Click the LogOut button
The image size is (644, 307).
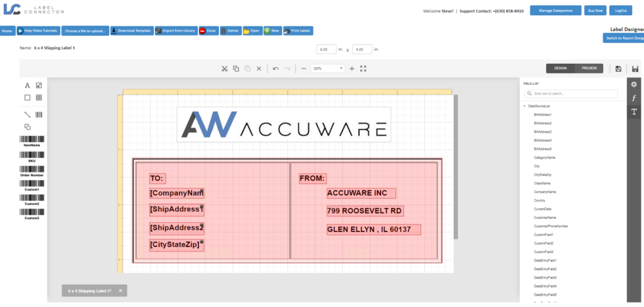tap(620, 11)
